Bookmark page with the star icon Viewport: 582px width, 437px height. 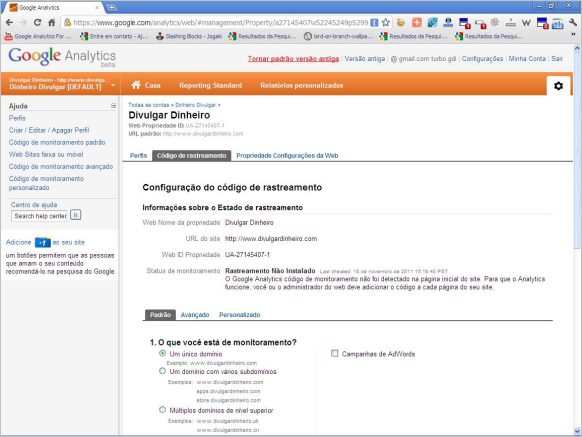tap(386, 23)
